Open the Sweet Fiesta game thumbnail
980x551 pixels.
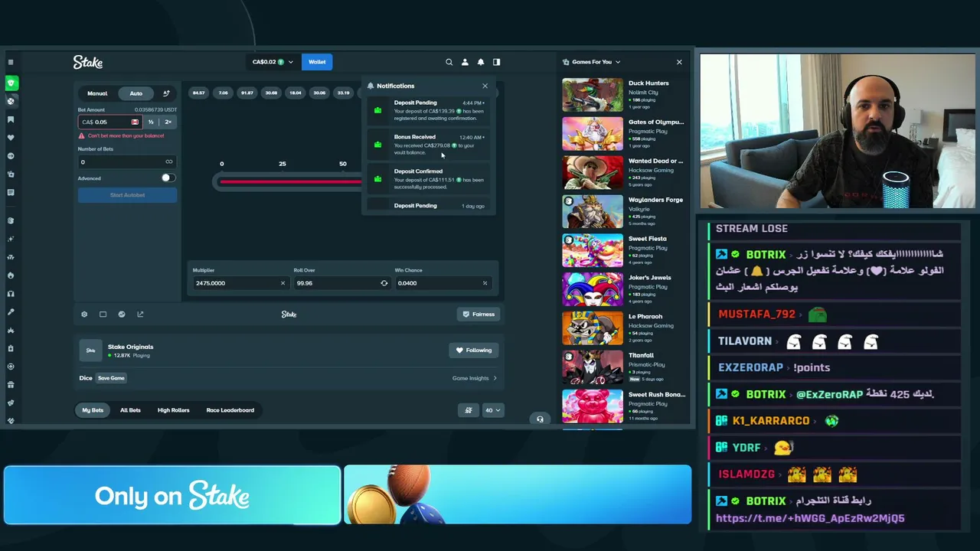593,251
